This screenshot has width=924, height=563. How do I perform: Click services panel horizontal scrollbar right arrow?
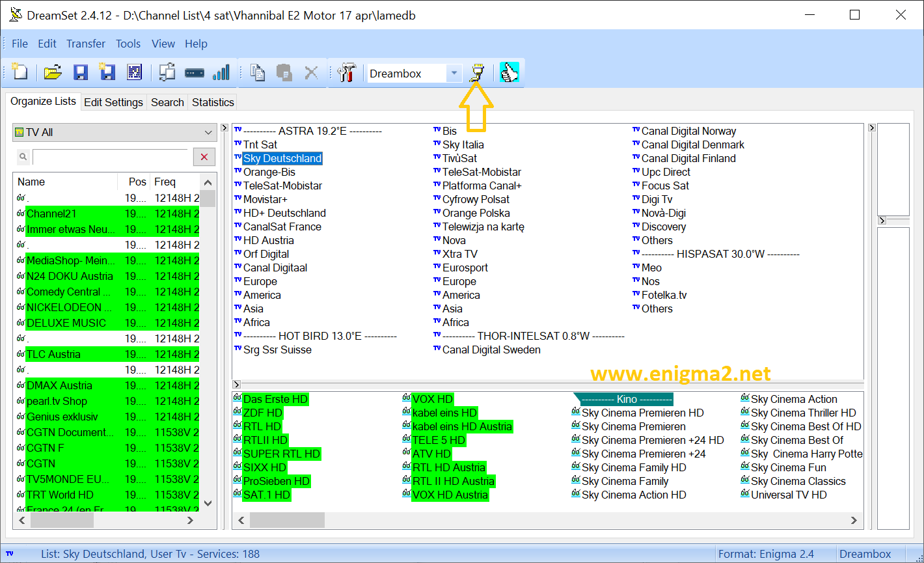pyautogui.click(x=855, y=520)
